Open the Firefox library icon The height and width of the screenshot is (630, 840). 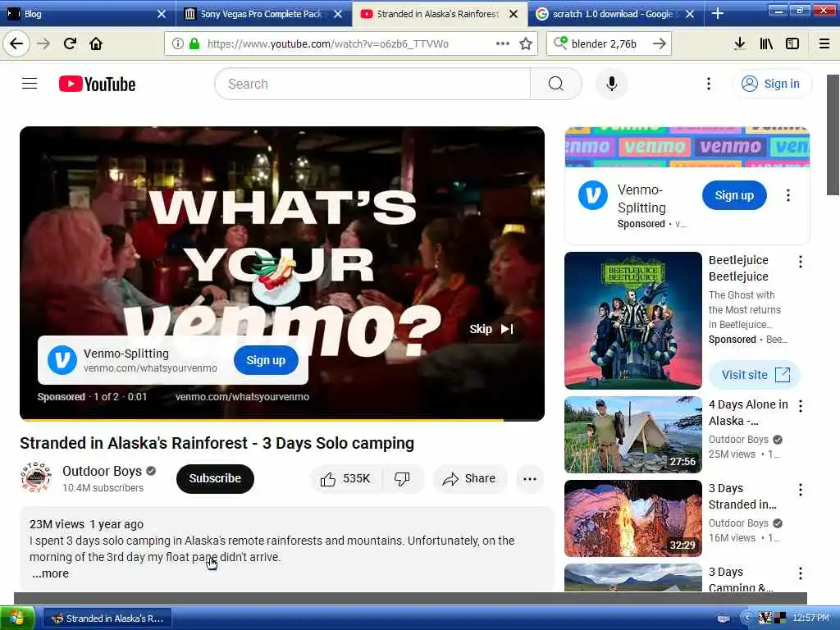click(x=766, y=43)
